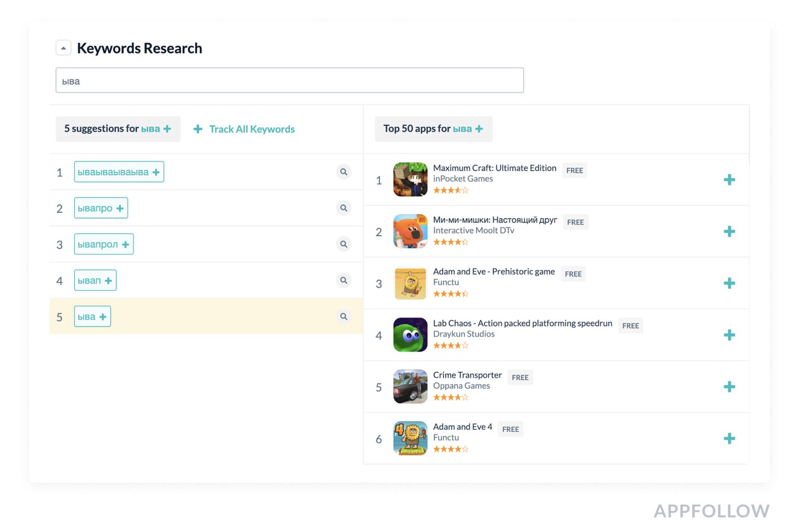Click the ывап keyword tag

(89, 280)
